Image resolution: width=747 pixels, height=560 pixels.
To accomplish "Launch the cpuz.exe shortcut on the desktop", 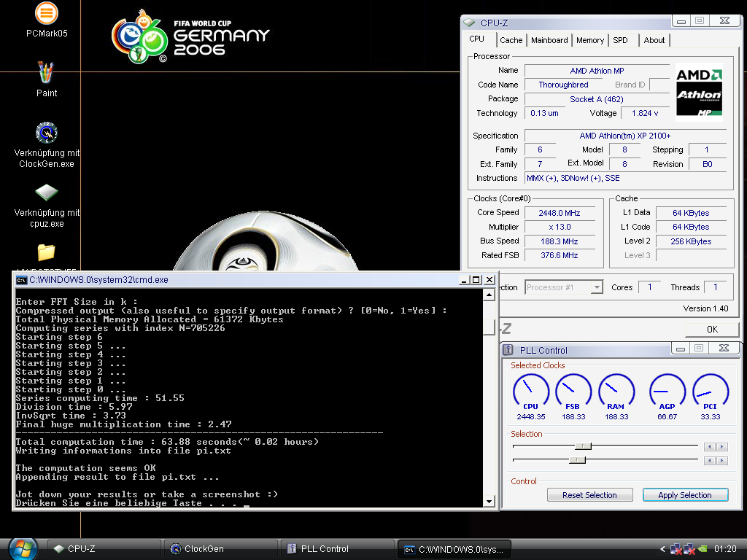I will click(x=46, y=205).
